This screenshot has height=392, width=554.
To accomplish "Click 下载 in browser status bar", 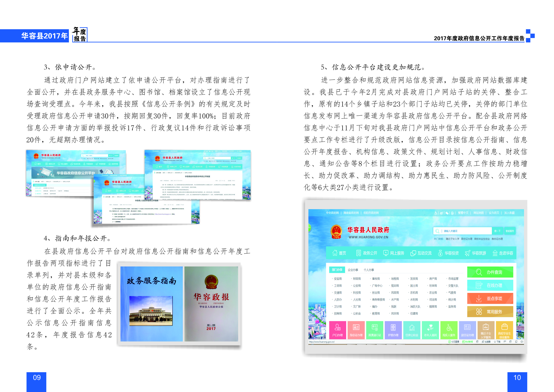I will (x=497, y=342).
